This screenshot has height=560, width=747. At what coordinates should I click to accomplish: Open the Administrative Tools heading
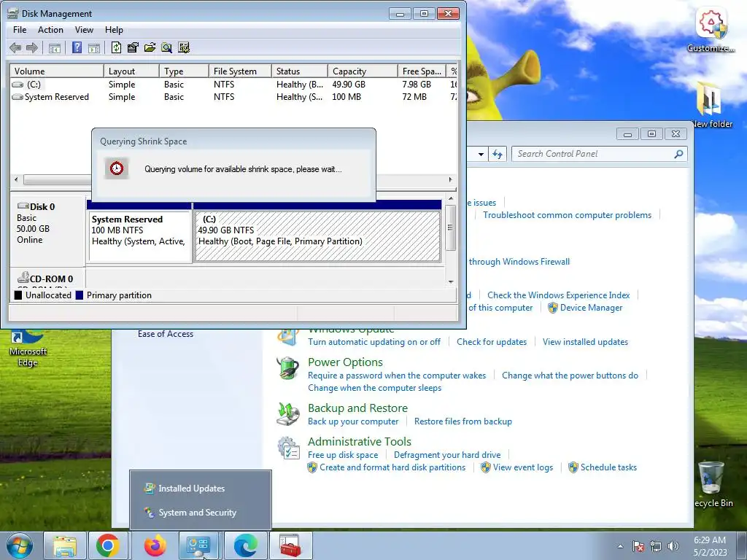point(359,441)
